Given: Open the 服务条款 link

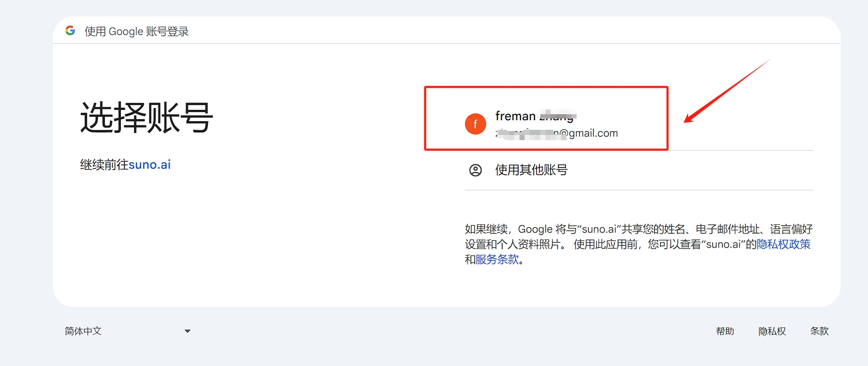Looking at the screenshot, I should 497,260.
